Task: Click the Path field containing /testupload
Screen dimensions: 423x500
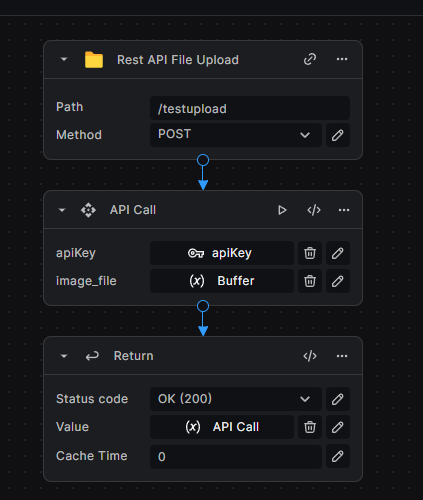Action: coord(250,108)
